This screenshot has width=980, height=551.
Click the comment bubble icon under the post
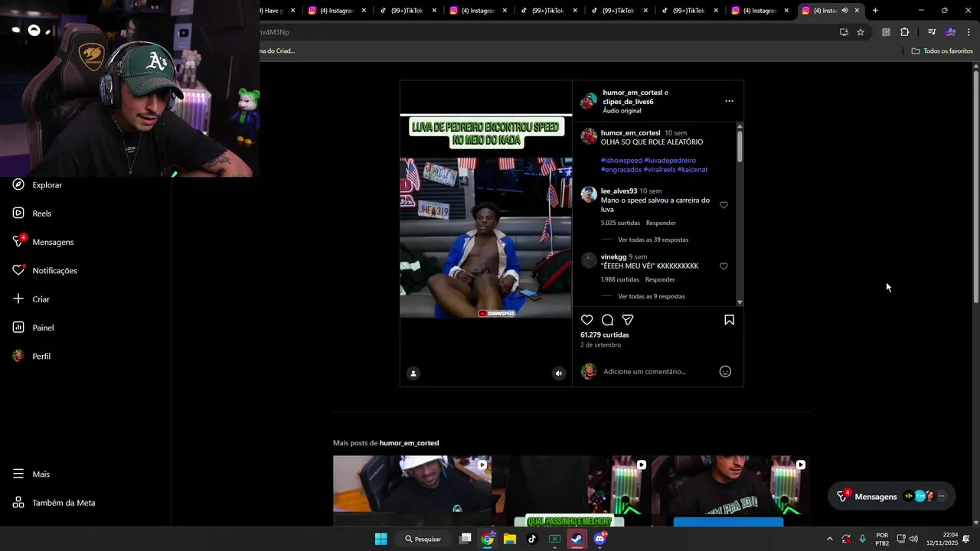607,320
